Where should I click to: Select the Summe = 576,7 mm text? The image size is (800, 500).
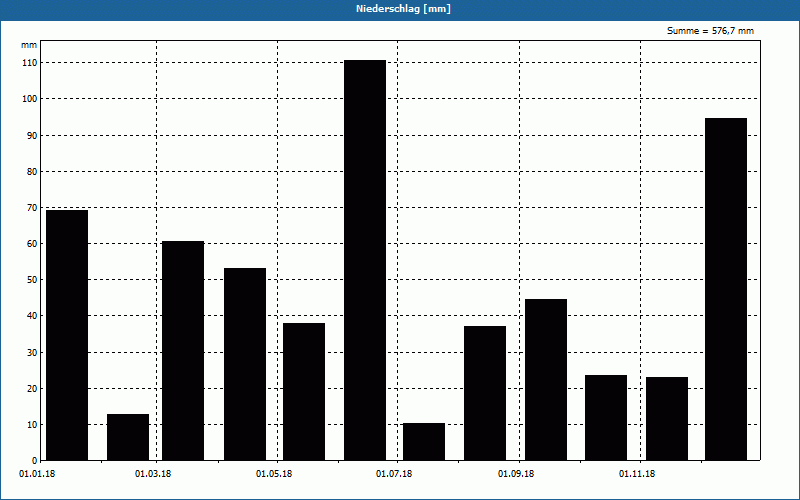click(710, 31)
